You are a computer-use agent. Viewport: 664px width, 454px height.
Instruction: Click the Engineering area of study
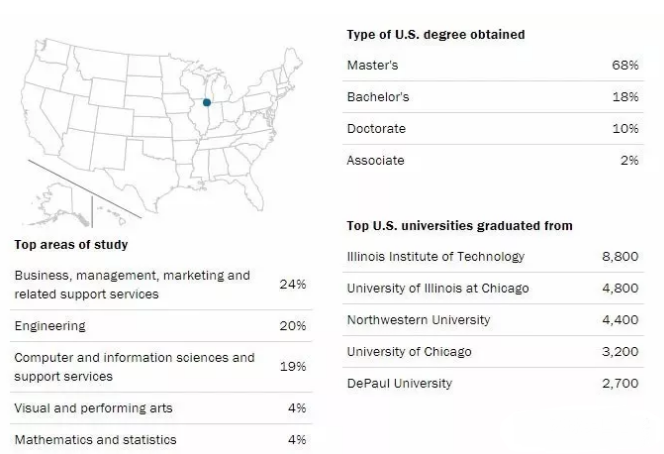161,326
